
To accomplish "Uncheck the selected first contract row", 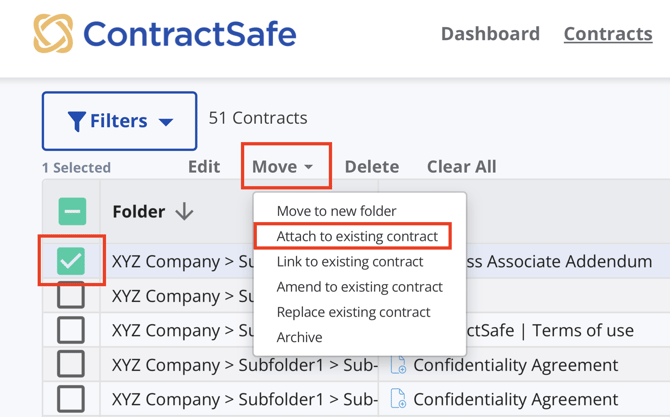I will pos(71,261).
